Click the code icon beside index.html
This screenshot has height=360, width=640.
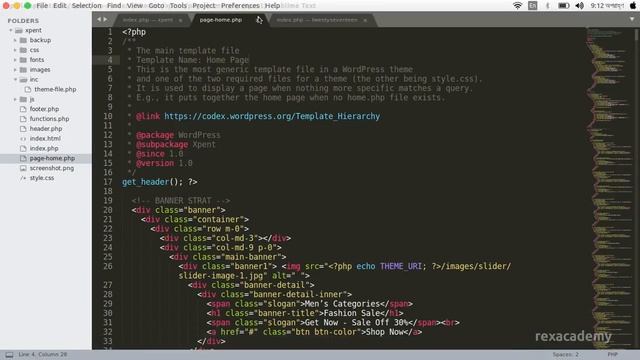click(x=23, y=139)
